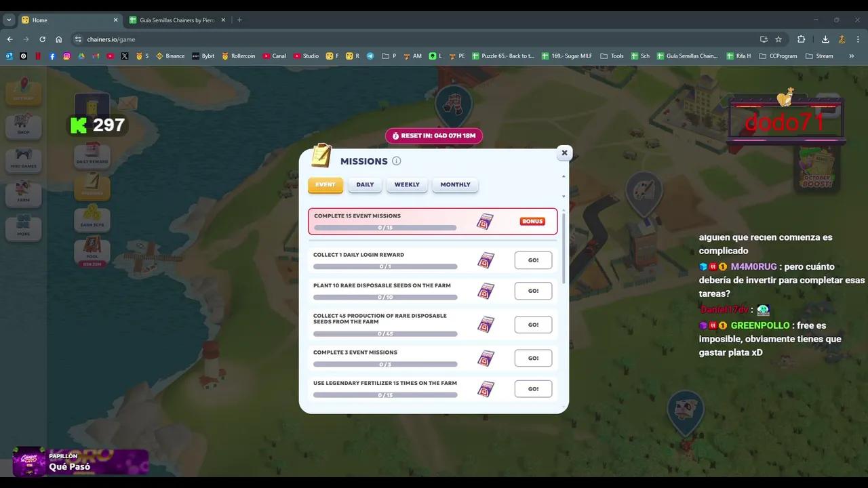
Task: Switch to the Weekly missions tab
Action: pos(407,185)
